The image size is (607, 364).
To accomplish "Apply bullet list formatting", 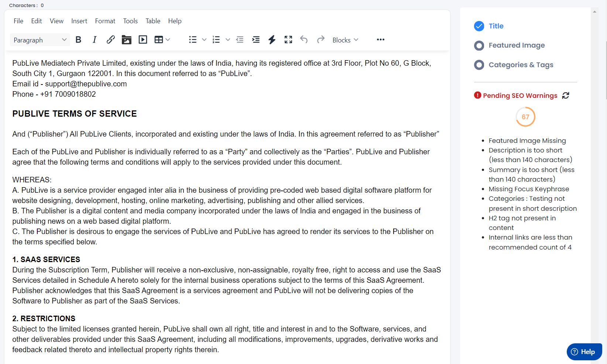I will tap(193, 40).
